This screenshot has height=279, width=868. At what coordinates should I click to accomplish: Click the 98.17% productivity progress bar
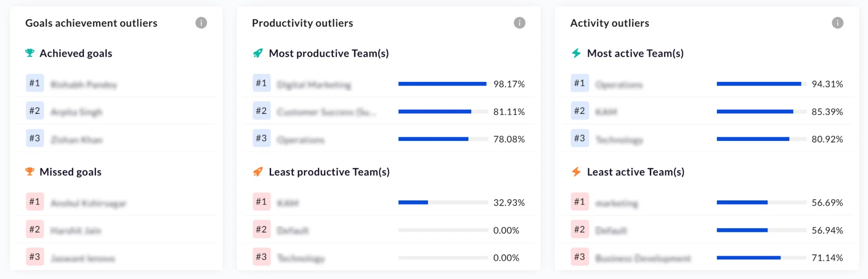point(443,84)
